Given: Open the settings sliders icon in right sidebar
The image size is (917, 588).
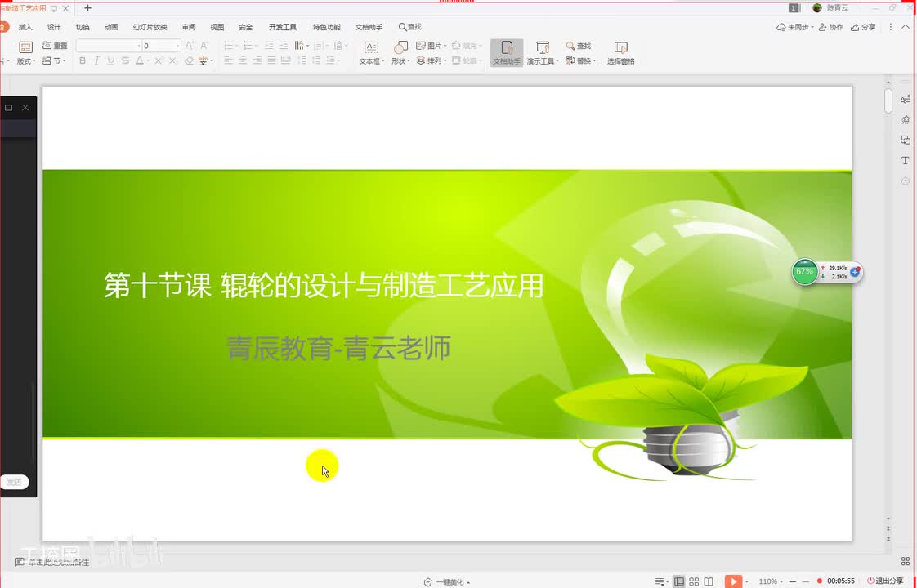Looking at the screenshot, I should tap(906, 99).
